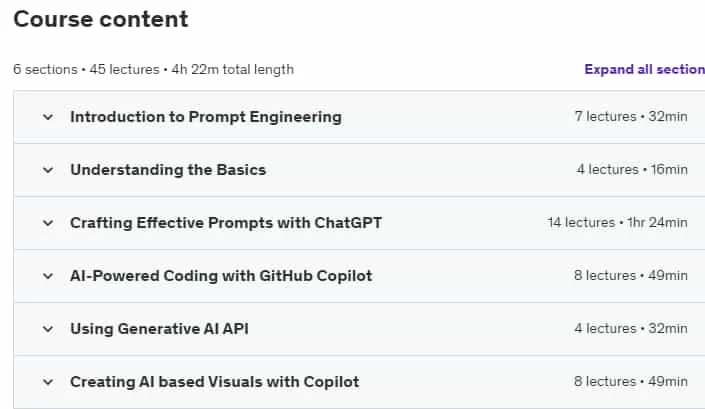Expand the Understanding the Basics chevron
705x409 pixels.
point(48,170)
